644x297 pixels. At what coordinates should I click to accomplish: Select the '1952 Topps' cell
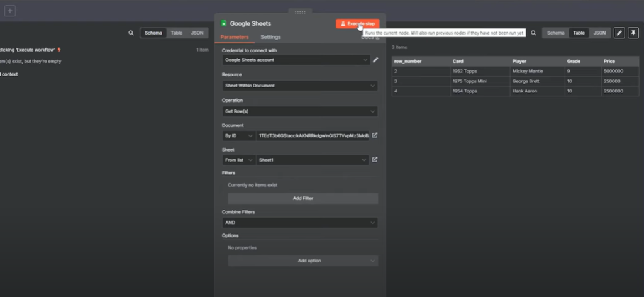(x=480, y=72)
